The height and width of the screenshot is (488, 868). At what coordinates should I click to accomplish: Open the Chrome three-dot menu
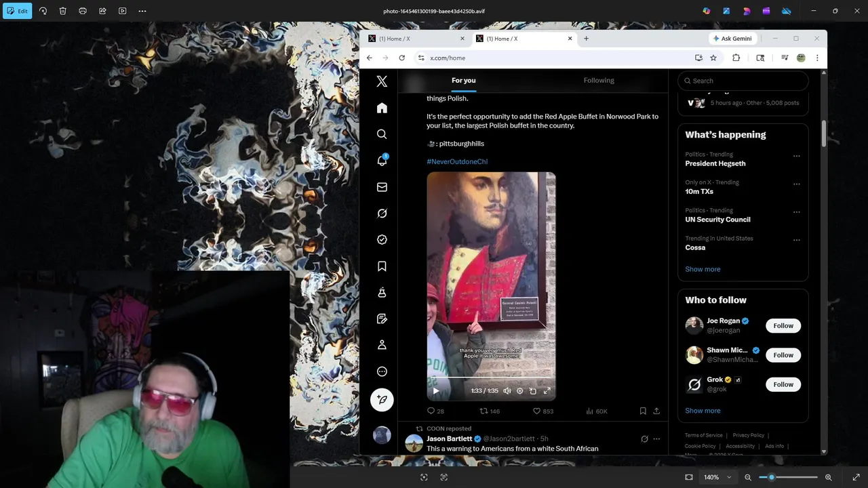817,58
